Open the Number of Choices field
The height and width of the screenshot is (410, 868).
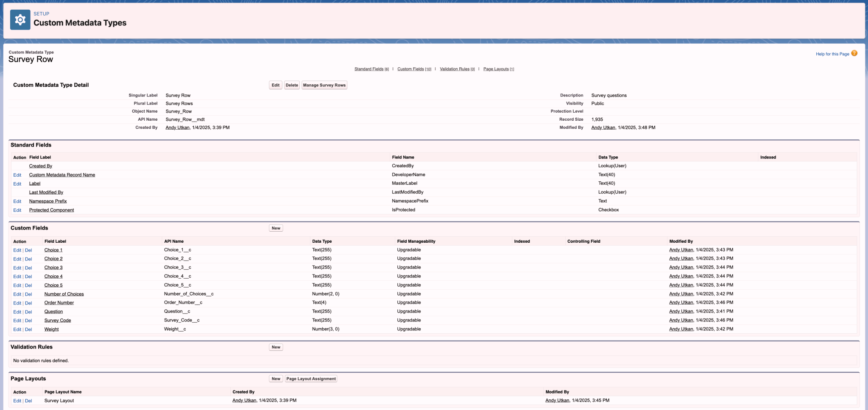[x=64, y=294]
